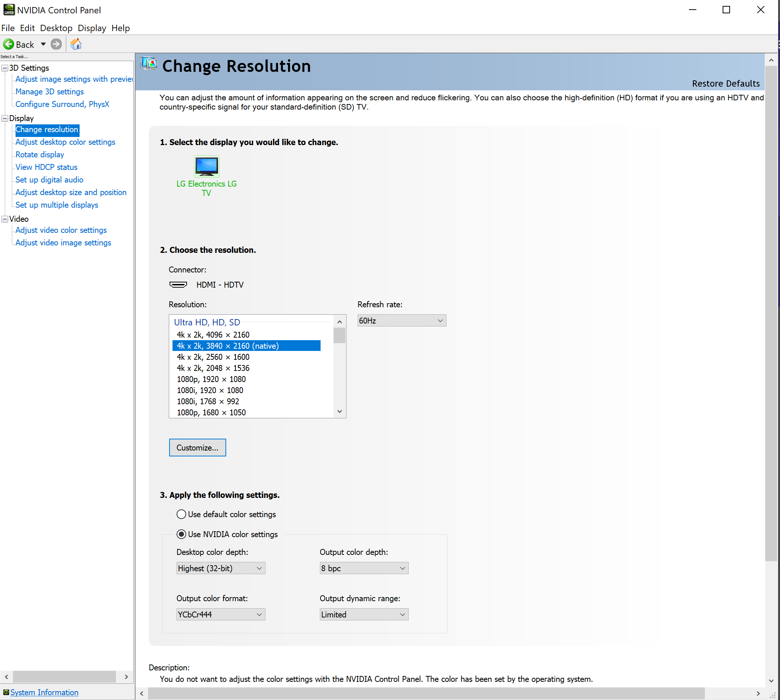The width and height of the screenshot is (780, 700).
Task: Click main panel horizontal scroll right arrow
Action: click(x=758, y=693)
